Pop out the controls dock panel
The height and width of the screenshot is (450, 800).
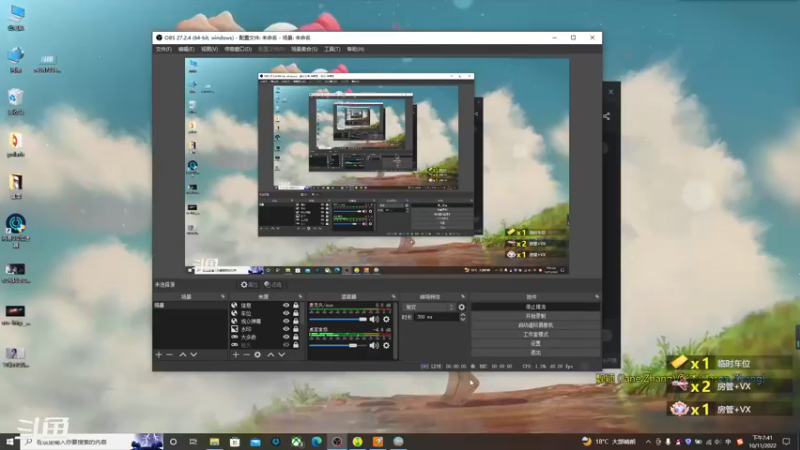[596, 296]
